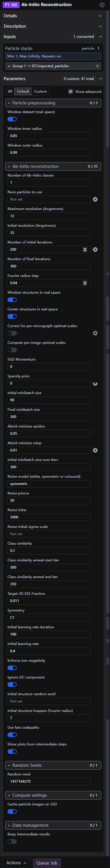Turn on Keep intermediate results toggle
Viewport: 110px width, 868px height.
pyautogui.click(x=12, y=841)
